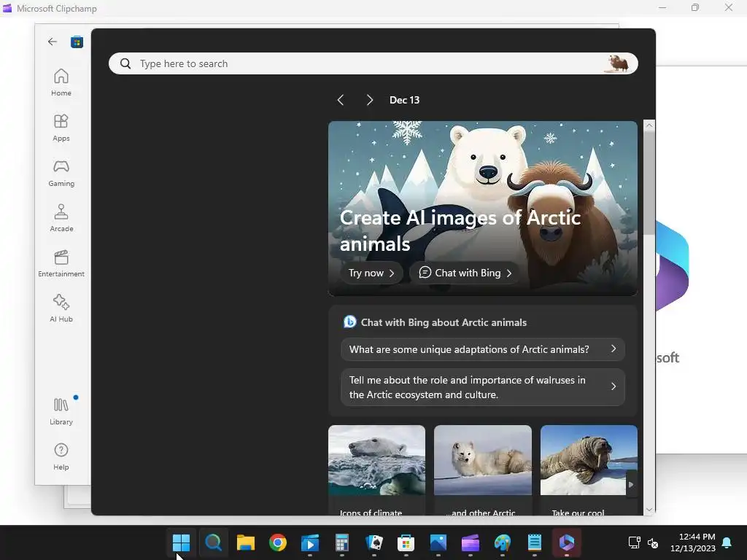The height and width of the screenshot is (560, 747).
Task: Open Home in Microsoft Store sidebar
Action: click(x=61, y=82)
